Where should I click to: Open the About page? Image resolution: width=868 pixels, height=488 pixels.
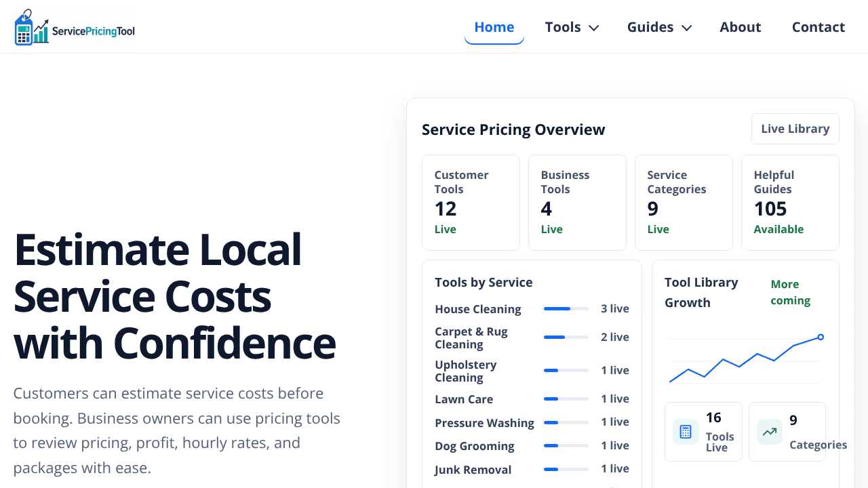click(x=741, y=27)
